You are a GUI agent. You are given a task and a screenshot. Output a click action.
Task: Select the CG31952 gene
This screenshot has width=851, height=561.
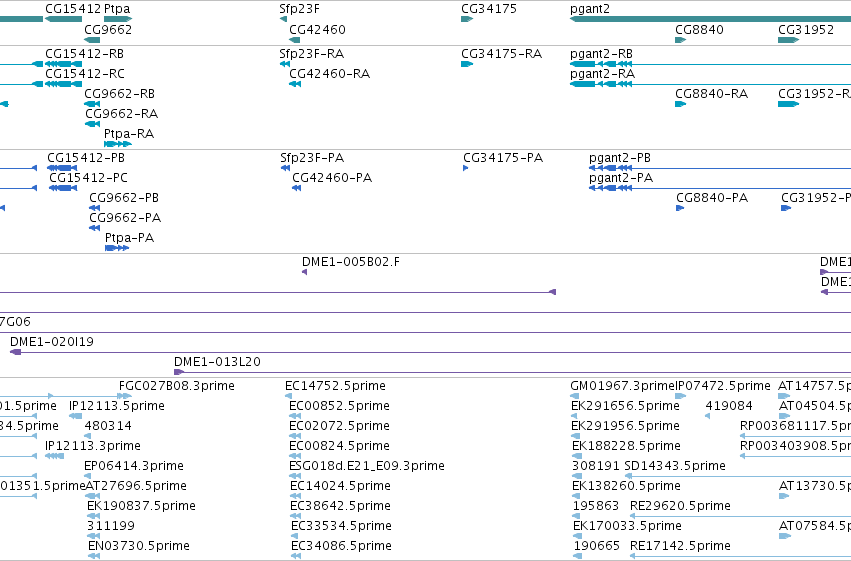(x=789, y=40)
